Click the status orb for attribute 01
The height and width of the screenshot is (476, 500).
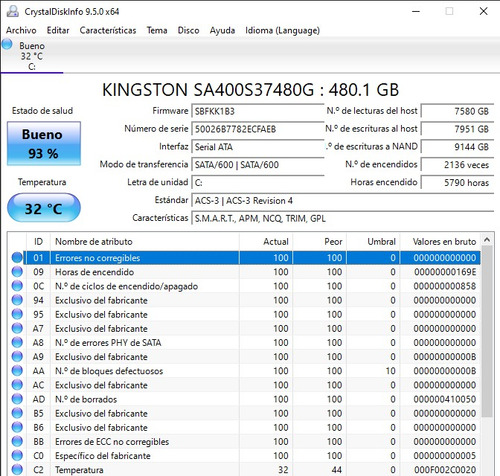point(17,258)
